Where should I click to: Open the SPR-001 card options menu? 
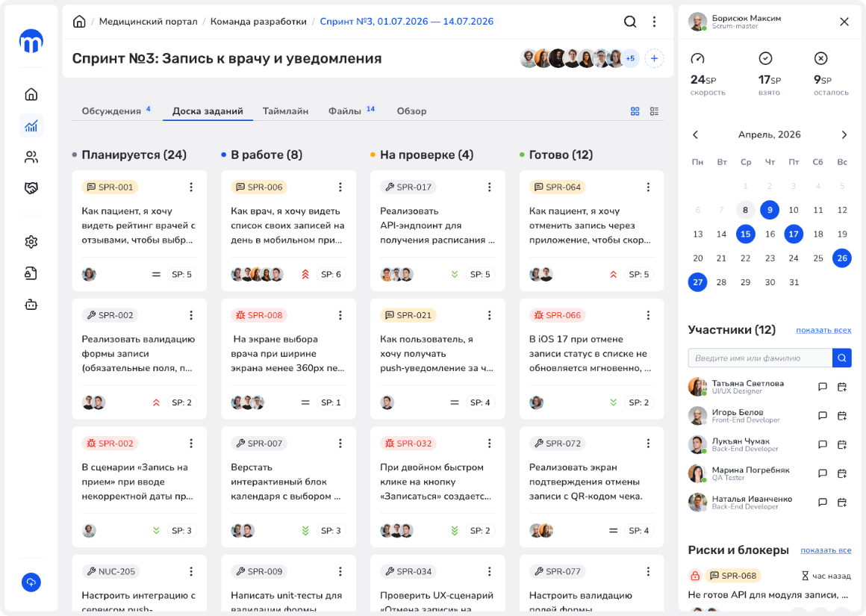(191, 187)
